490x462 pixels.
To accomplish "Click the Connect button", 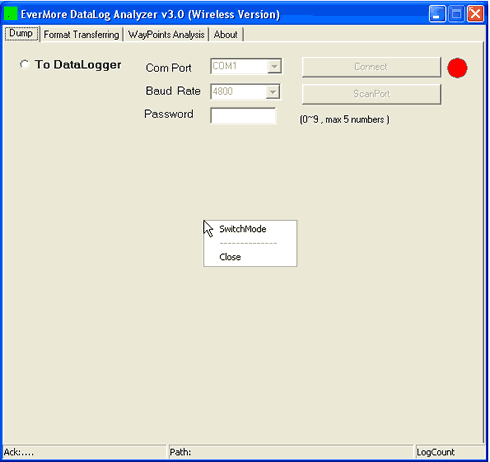I will point(371,67).
